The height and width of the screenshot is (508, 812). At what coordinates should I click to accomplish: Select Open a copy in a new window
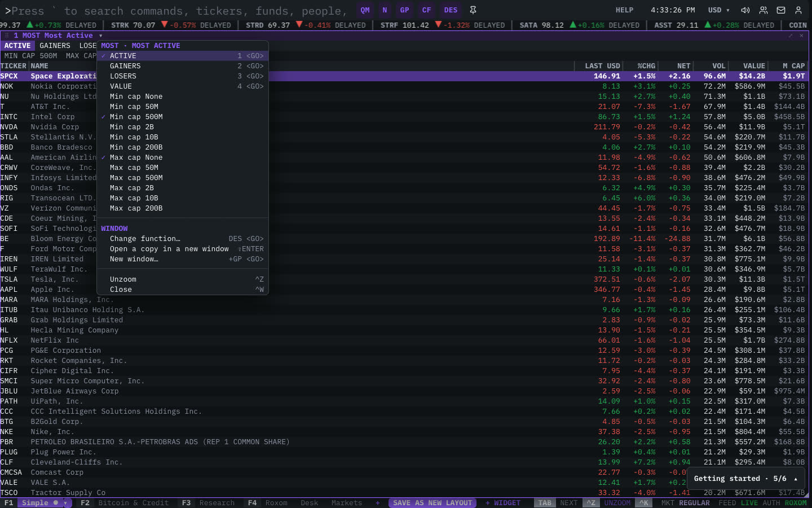(x=183, y=249)
